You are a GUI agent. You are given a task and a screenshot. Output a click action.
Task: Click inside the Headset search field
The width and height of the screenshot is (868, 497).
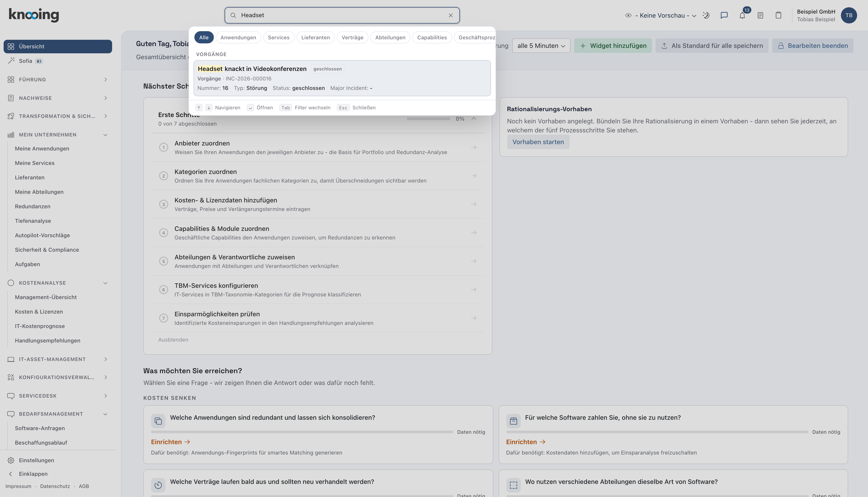tap(342, 15)
